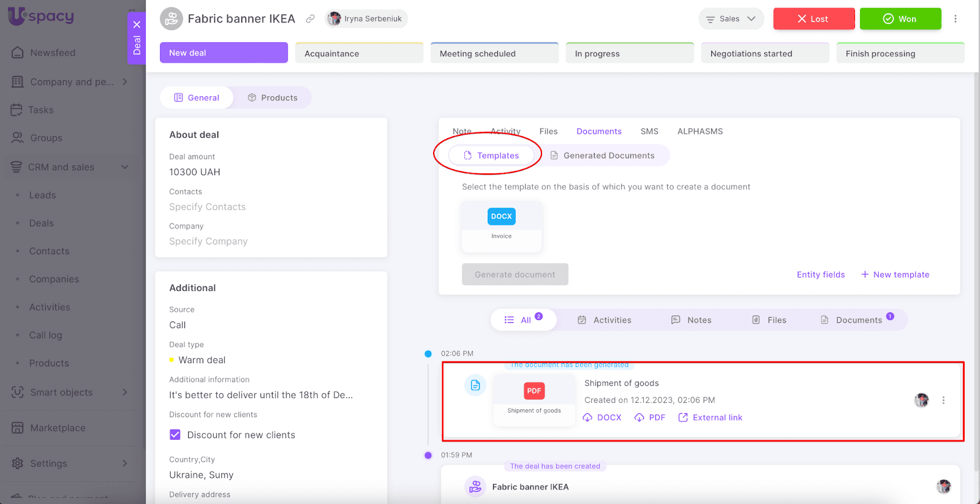
Task: Filter timeline by Notes
Action: [692, 320]
